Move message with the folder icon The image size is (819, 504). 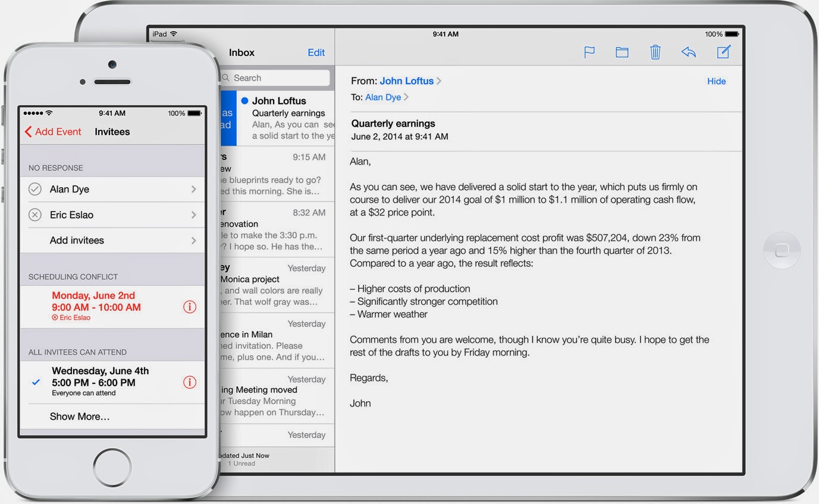[x=622, y=52]
